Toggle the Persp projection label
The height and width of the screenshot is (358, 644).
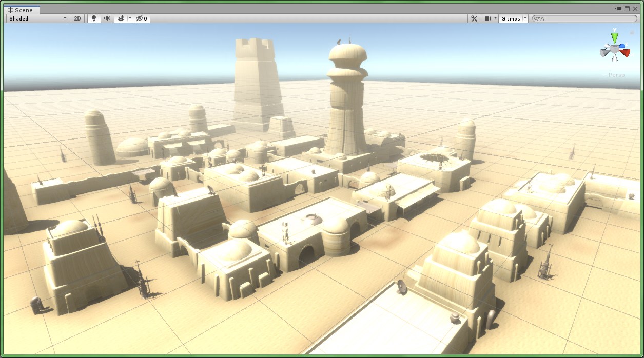pyautogui.click(x=616, y=75)
